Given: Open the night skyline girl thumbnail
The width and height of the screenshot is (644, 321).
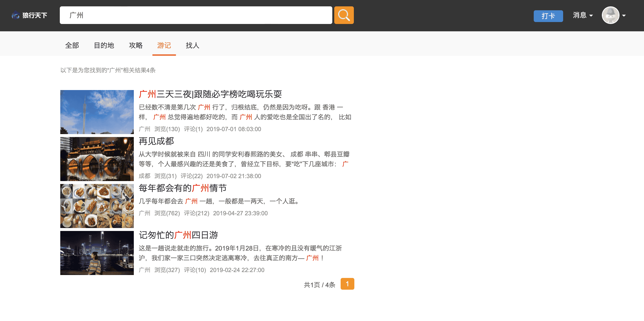Looking at the screenshot, I should tap(97, 252).
